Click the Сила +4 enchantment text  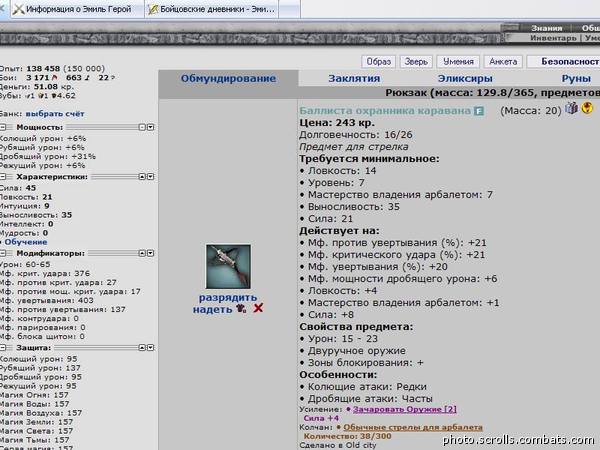click(x=321, y=418)
